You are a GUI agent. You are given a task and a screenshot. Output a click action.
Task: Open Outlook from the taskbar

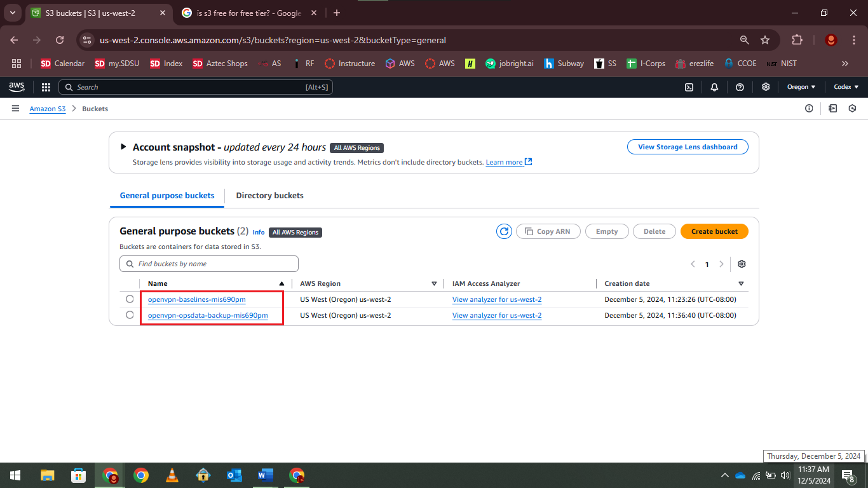(x=234, y=475)
